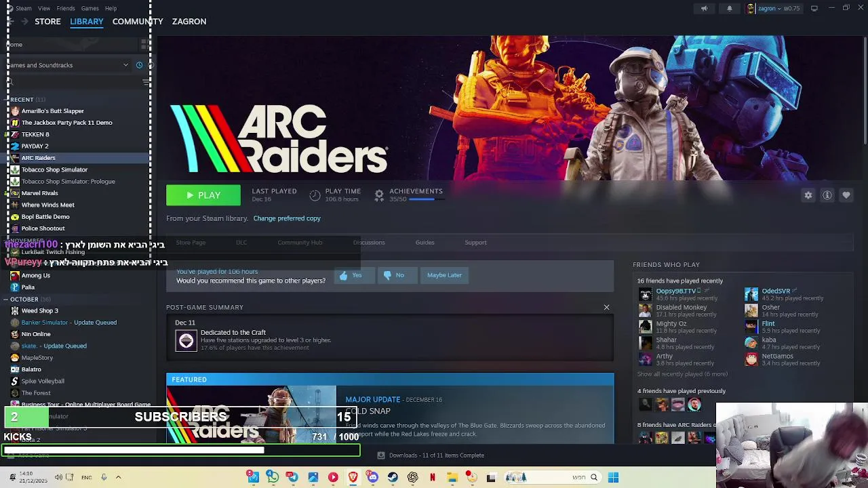Image resolution: width=868 pixels, height=488 pixels.
Task: Click the library search magnifier icon
Action: 9,82
